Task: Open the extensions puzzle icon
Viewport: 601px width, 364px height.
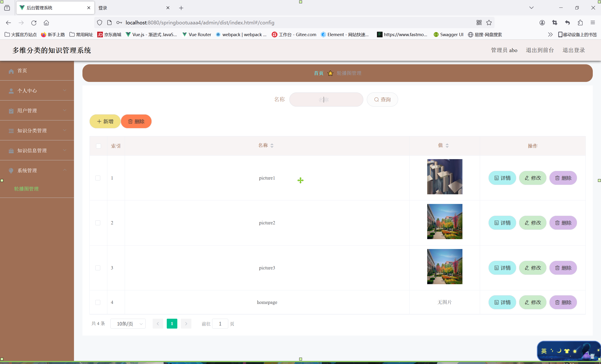Action: point(580,23)
